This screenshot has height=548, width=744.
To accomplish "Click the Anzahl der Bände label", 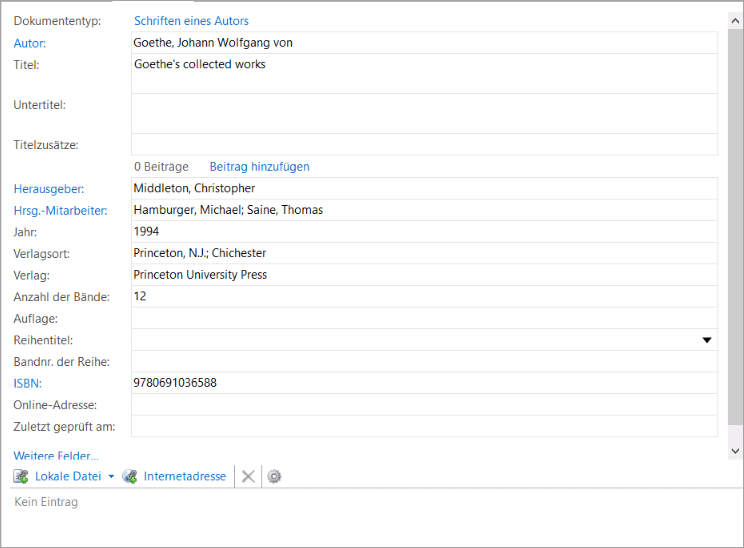I will 62,297.
